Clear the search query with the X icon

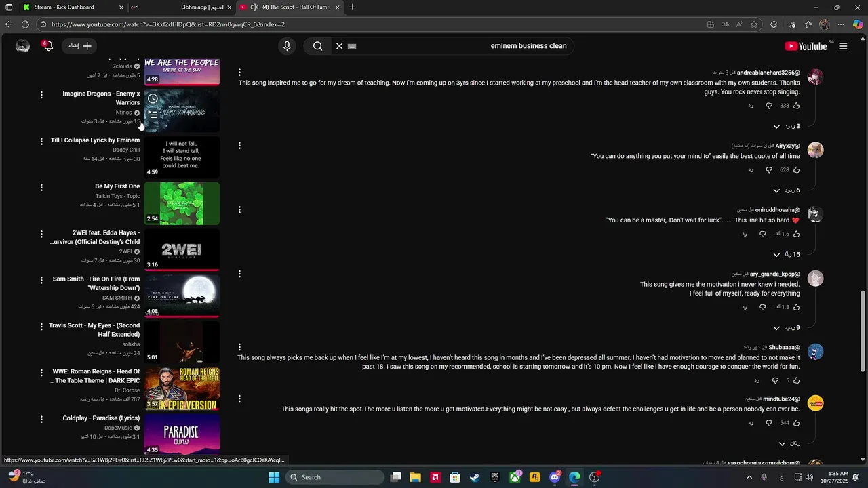tap(340, 46)
